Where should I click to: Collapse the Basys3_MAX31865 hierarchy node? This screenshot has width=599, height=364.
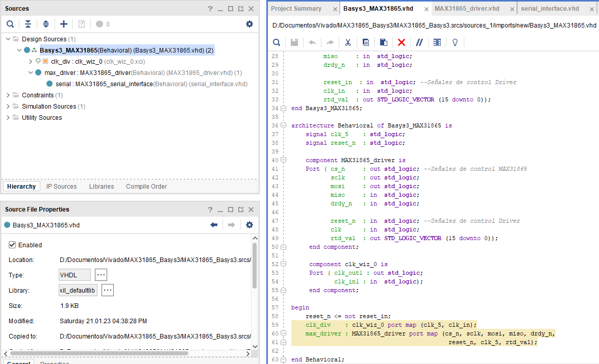coord(19,50)
